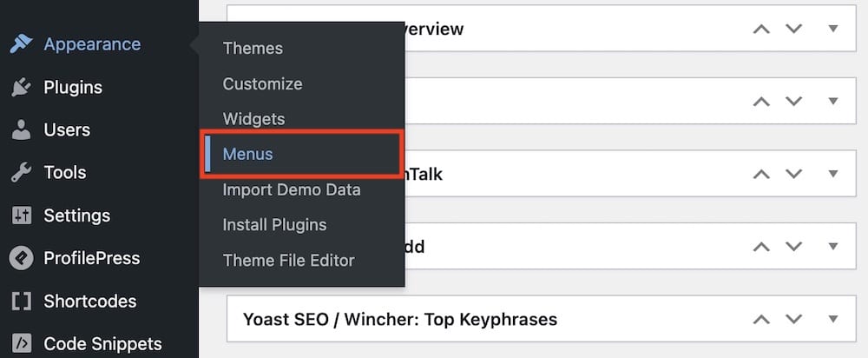The height and width of the screenshot is (358, 868).
Task: Go to Widgets in the submenu
Action: pos(253,119)
